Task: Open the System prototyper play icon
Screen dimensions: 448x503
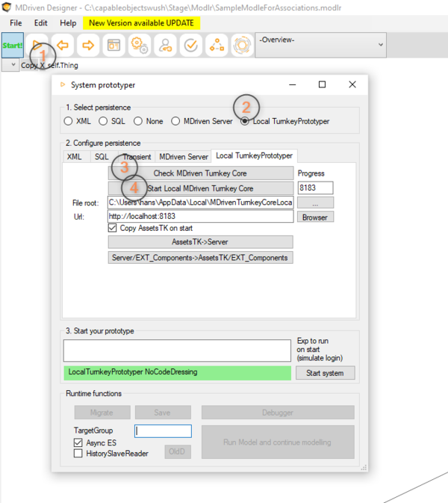Action: [x=37, y=46]
